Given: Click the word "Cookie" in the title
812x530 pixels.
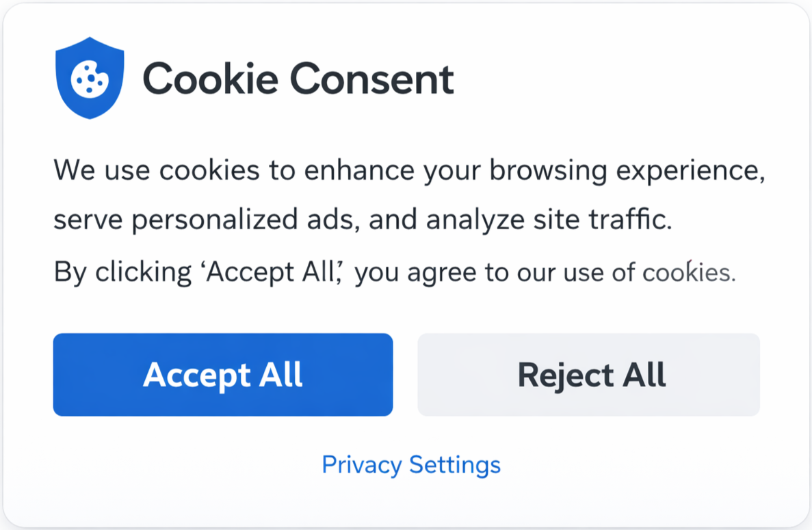Looking at the screenshot, I should (x=211, y=79).
